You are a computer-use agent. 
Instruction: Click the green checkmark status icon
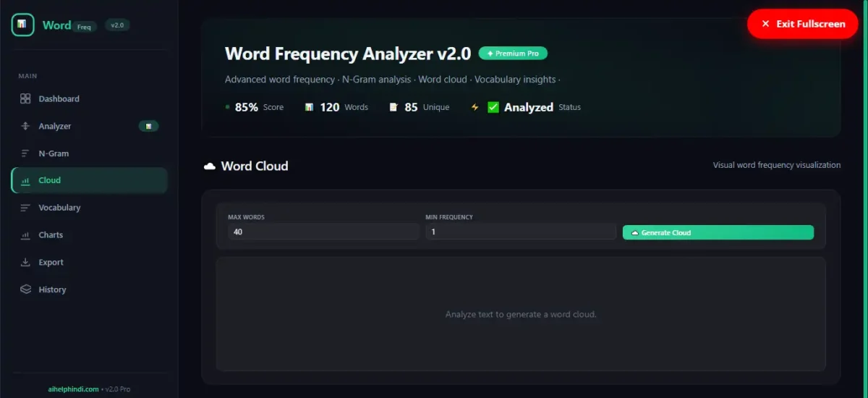[493, 107]
